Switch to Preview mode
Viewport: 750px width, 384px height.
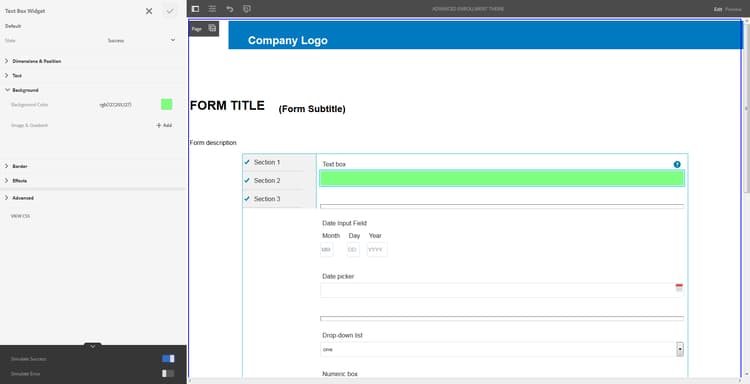(733, 9)
